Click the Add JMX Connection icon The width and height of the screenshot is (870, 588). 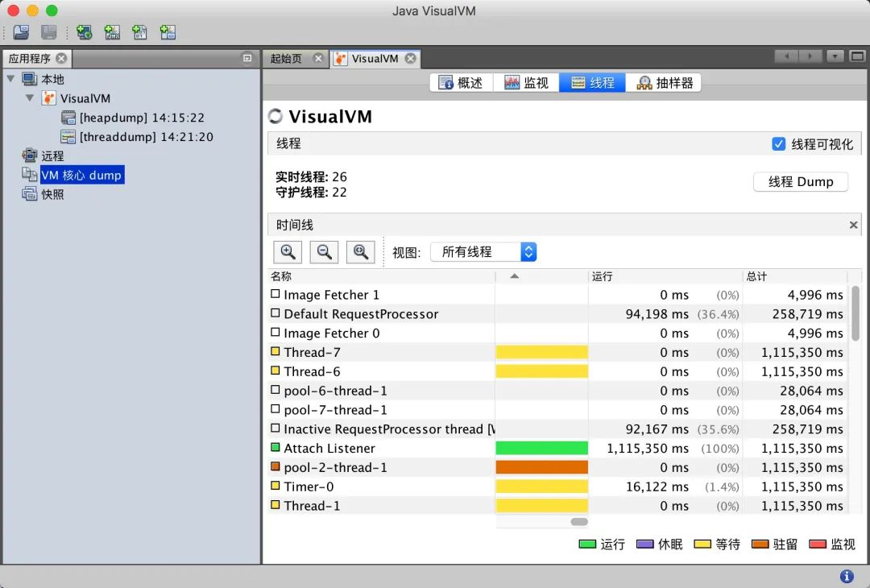coord(112,32)
